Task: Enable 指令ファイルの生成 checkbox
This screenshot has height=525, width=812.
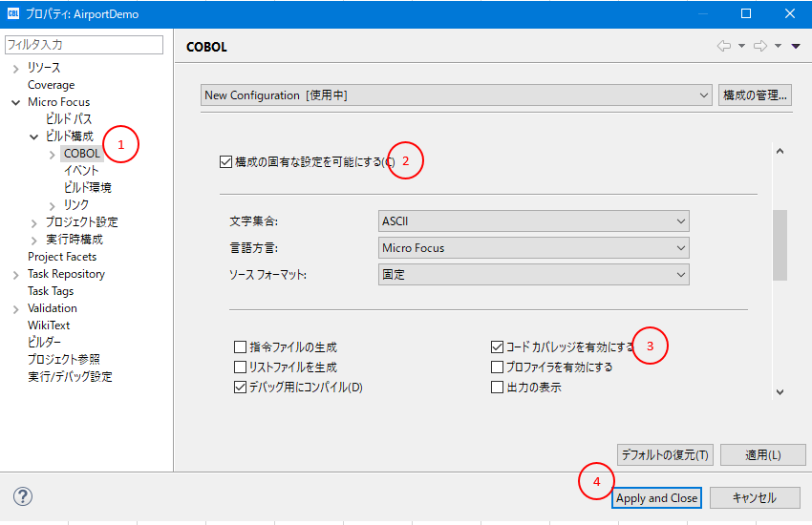Action: click(241, 346)
